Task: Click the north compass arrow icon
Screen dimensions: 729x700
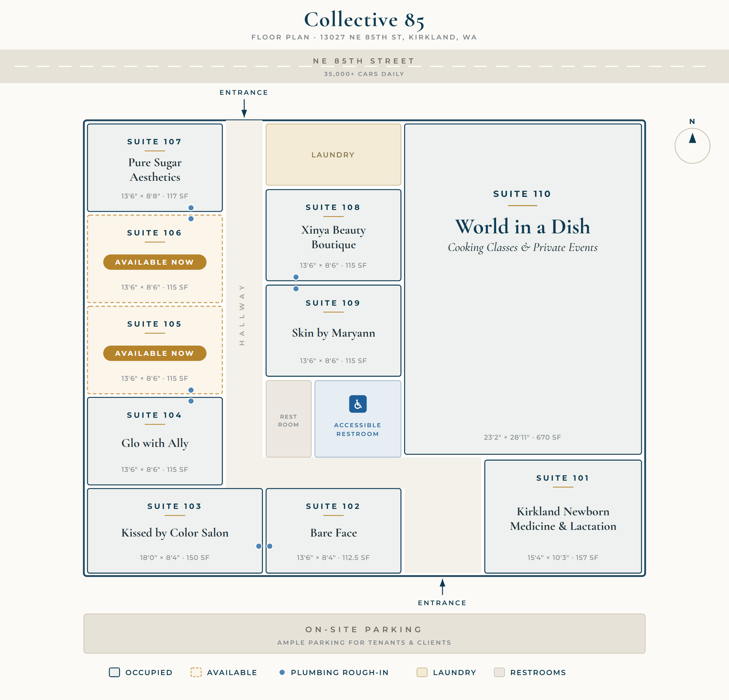Action: coord(692,138)
